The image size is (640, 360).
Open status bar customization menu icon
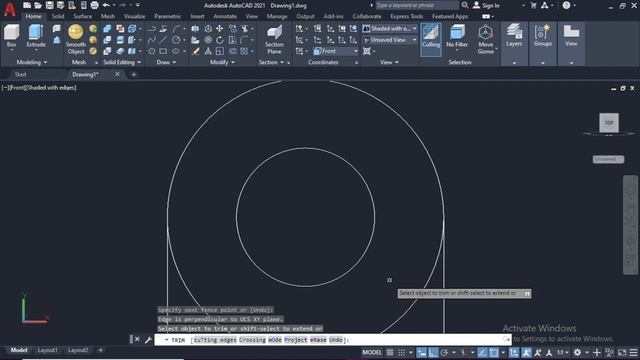tap(633, 352)
